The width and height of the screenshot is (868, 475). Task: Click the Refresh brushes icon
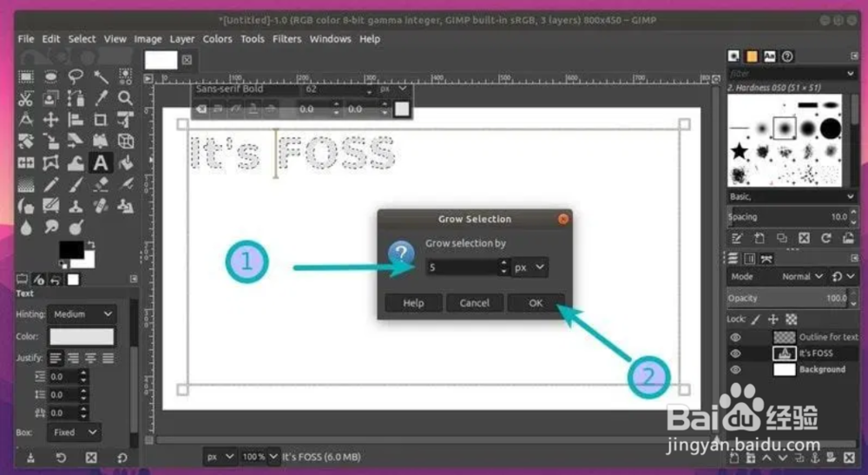point(826,238)
